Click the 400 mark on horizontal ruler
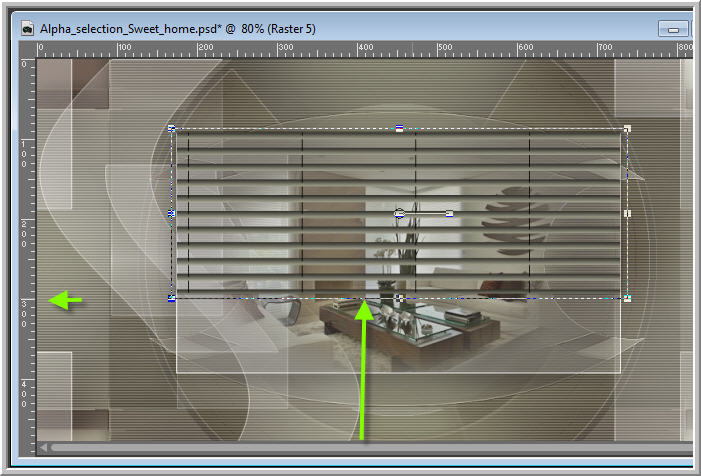 click(x=365, y=47)
